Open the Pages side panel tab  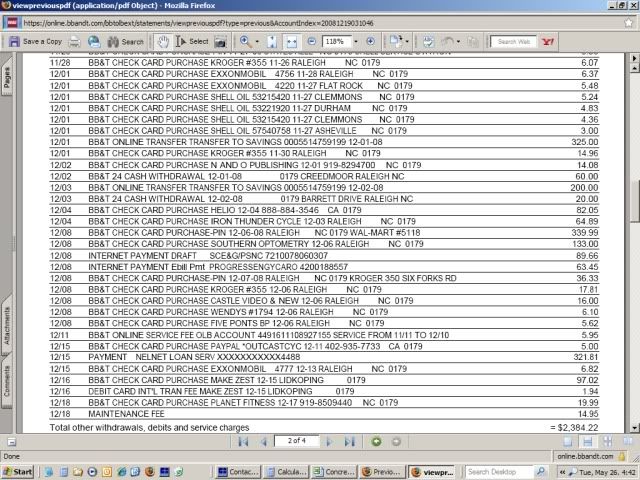click(7, 78)
